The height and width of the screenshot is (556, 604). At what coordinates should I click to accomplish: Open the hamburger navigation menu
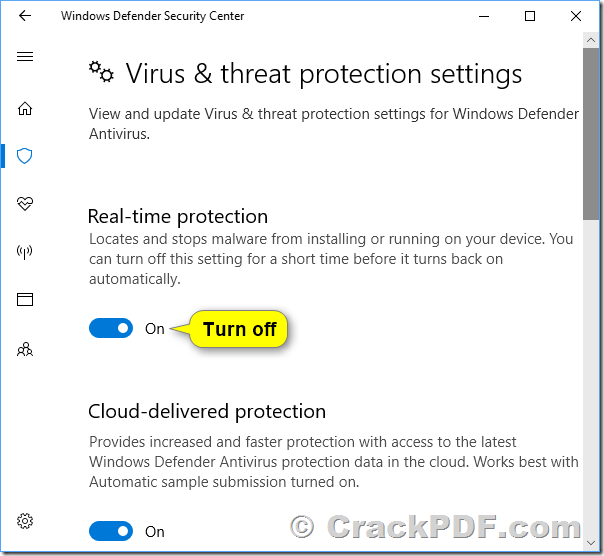25,57
